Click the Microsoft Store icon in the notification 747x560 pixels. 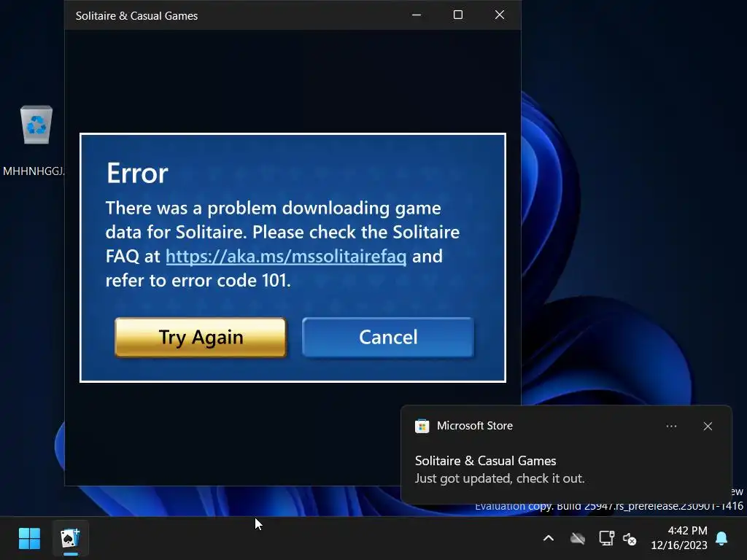(422, 426)
